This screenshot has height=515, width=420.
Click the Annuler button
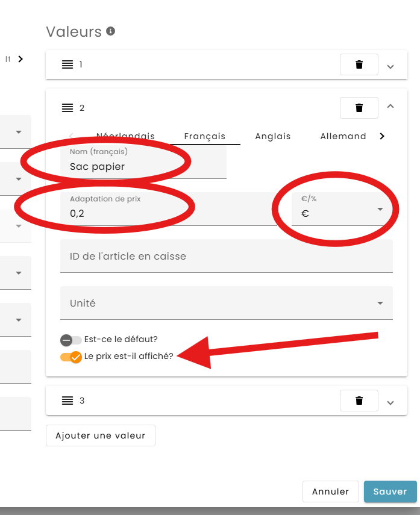[330, 492]
